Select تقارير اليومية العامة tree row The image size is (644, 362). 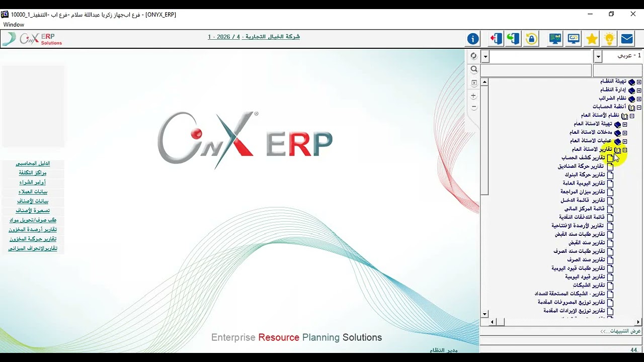(584, 184)
